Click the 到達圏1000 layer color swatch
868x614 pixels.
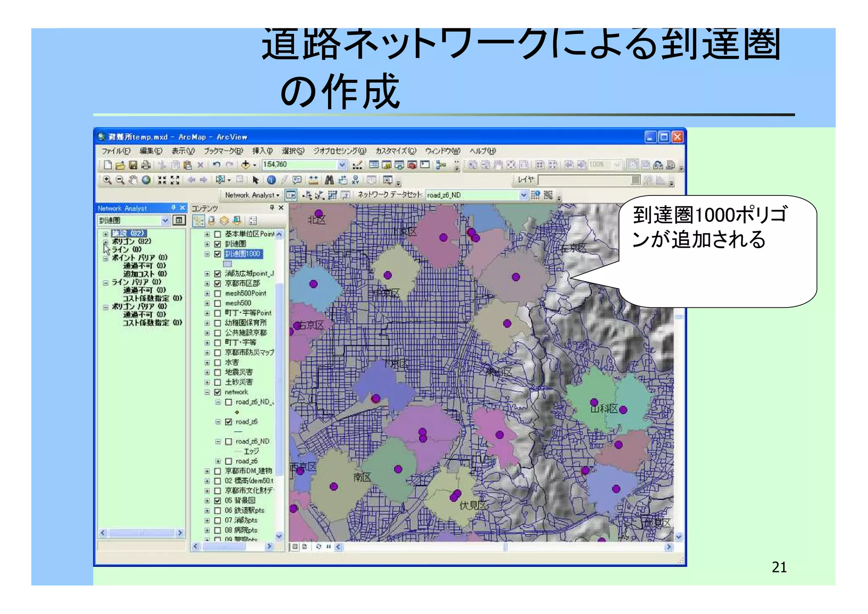227,264
